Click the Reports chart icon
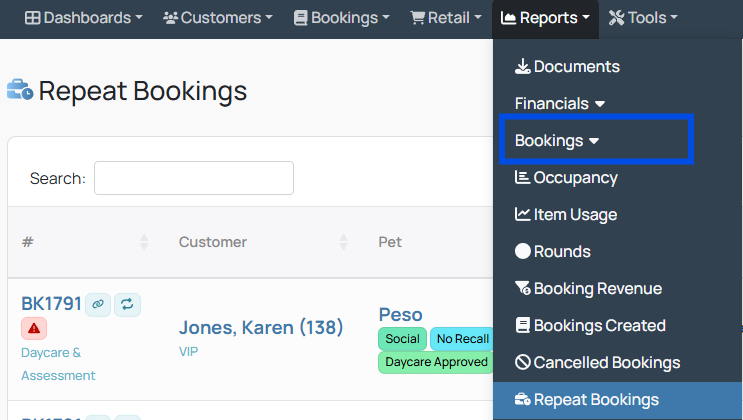743x420 pixels. [x=508, y=18]
